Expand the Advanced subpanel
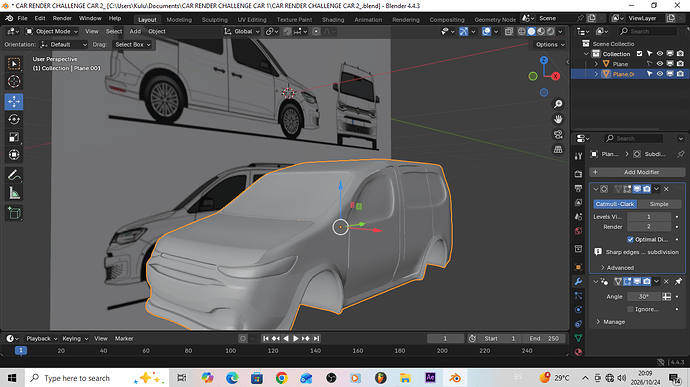The width and height of the screenshot is (690, 387). click(617, 268)
